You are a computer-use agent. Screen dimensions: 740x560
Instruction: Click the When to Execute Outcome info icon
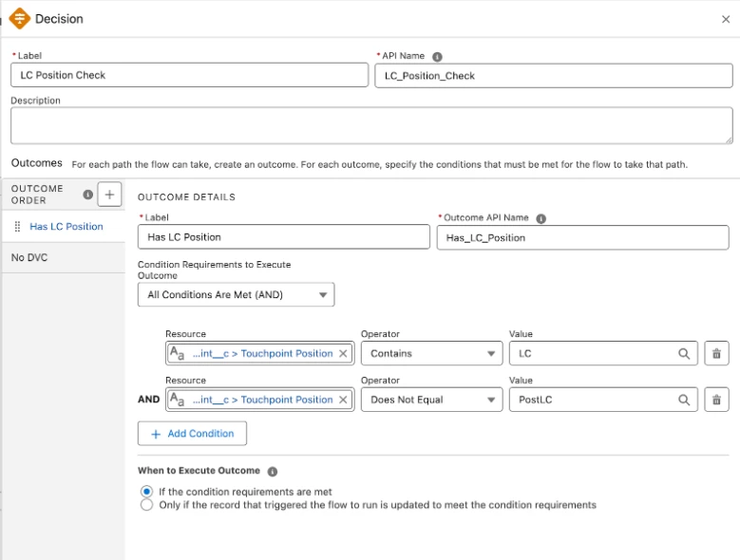273,472
